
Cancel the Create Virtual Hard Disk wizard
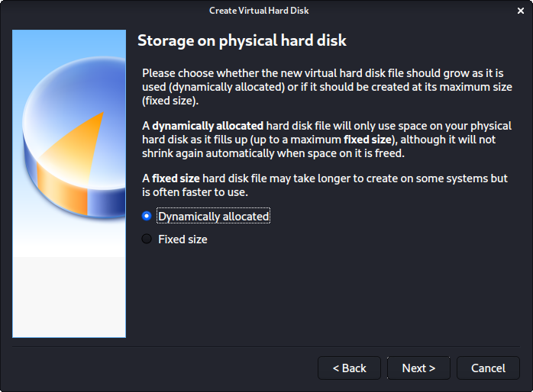(x=488, y=368)
